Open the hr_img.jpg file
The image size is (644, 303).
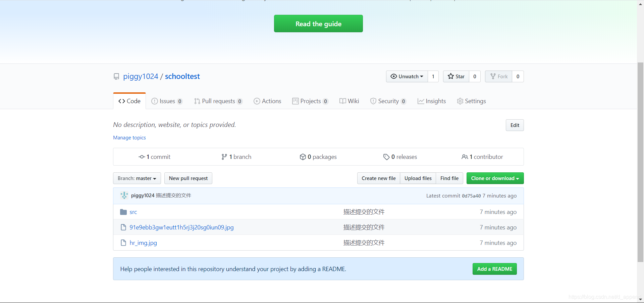pos(143,243)
